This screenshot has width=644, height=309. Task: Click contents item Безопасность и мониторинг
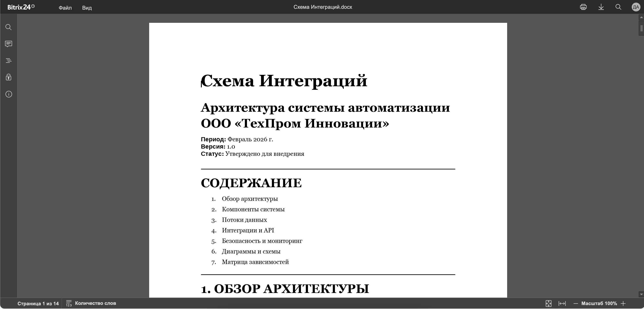(262, 241)
